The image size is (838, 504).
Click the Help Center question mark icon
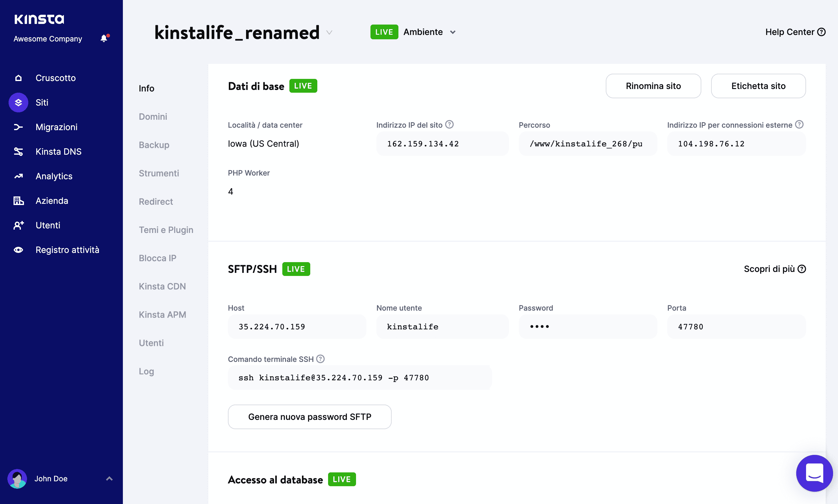tap(821, 32)
